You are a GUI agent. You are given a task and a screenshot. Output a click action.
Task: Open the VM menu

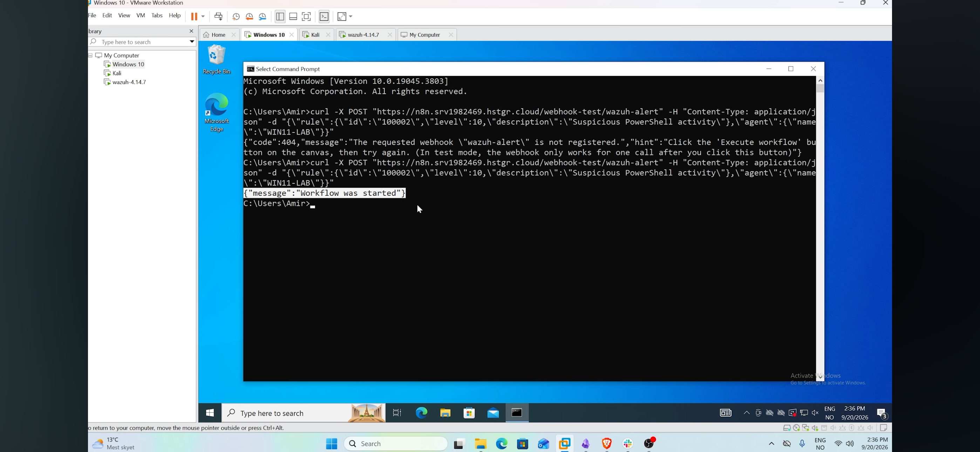coord(141,16)
